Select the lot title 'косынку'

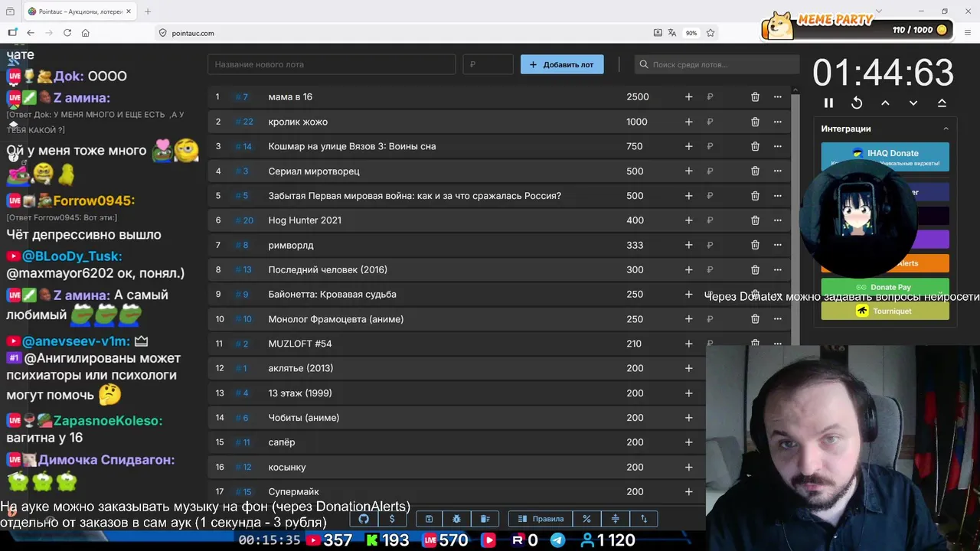point(287,467)
